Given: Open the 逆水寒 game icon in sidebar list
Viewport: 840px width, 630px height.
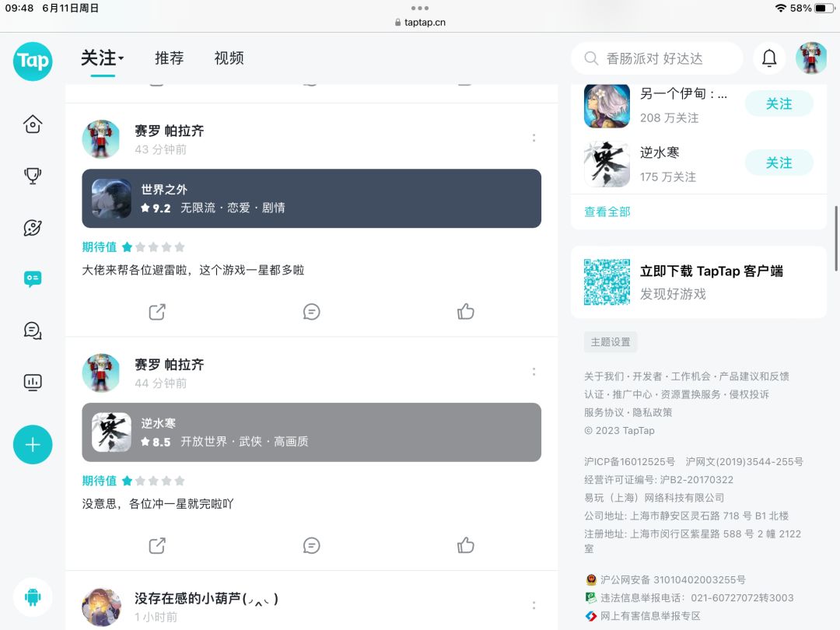Looking at the screenshot, I should [x=607, y=164].
